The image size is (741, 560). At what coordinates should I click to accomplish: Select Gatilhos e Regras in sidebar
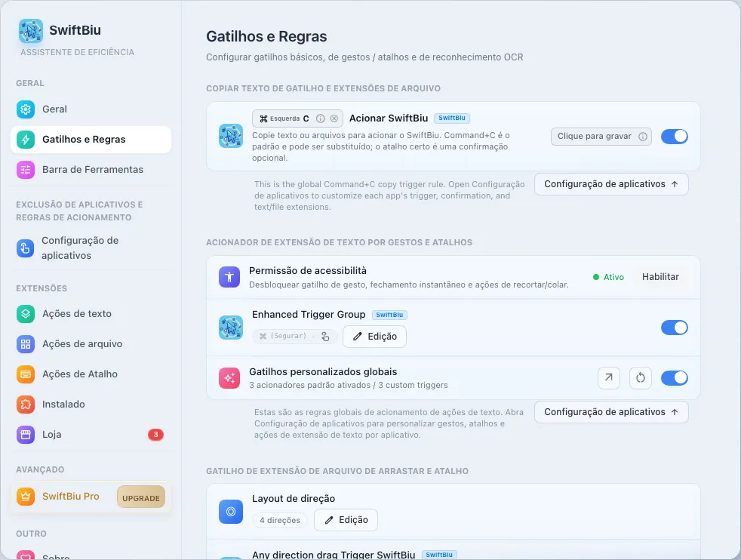pos(91,140)
